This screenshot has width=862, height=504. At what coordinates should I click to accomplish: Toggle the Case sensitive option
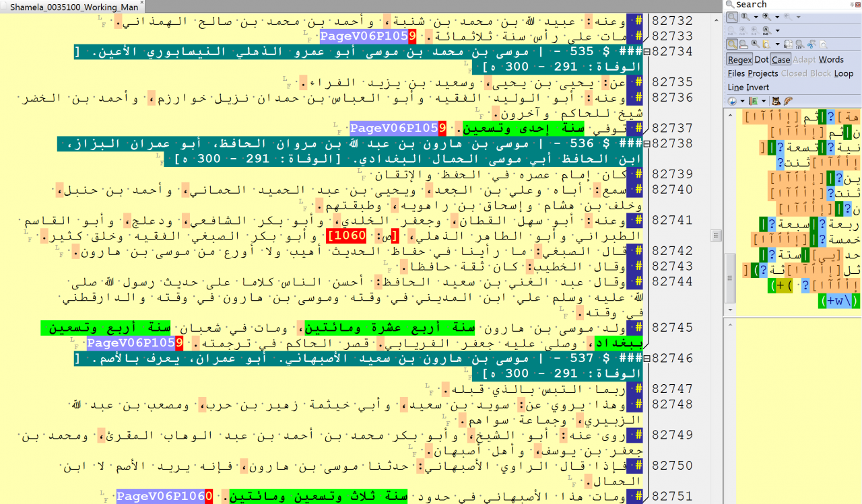[x=781, y=59]
